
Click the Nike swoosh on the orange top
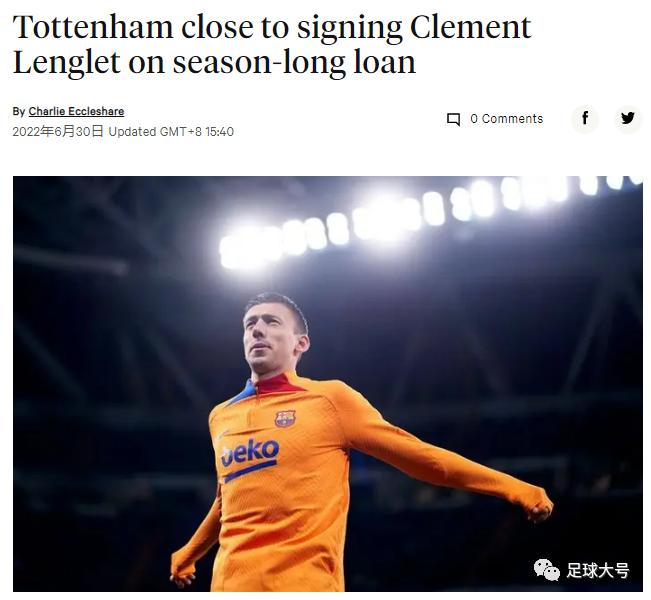223,434
